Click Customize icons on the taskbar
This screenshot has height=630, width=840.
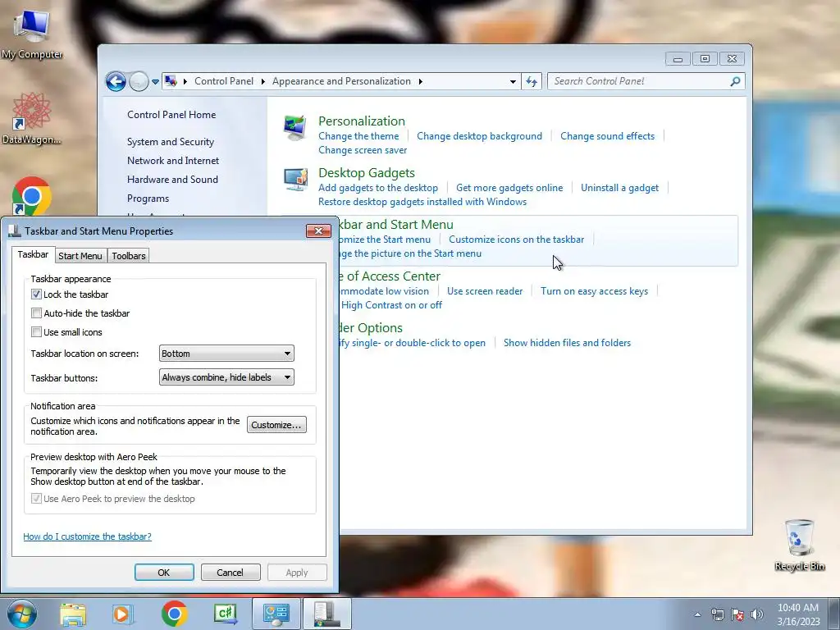click(x=517, y=240)
